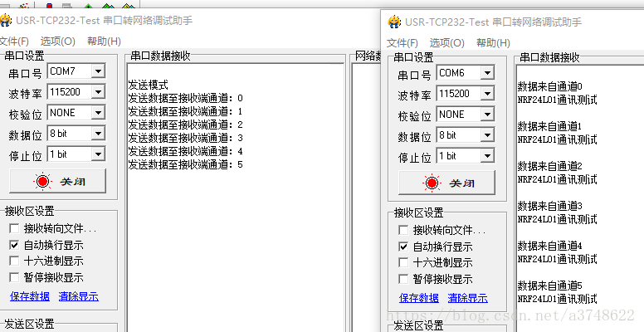Viewport: 644px width, 332px height.
Task: Open 帮助(H) menu in COM6 window
Action: click(493, 42)
